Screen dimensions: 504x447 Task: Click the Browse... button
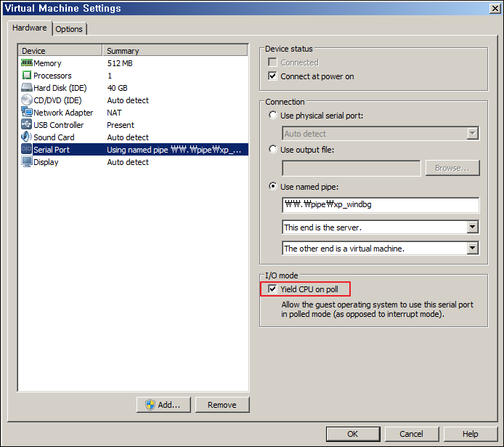(x=452, y=168)
